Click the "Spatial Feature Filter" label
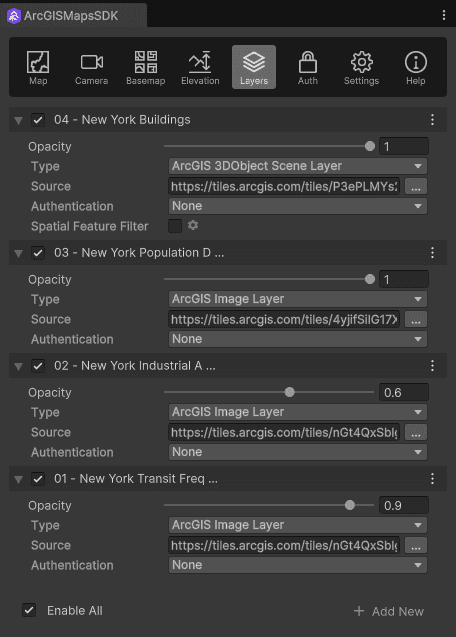Viewport: 456px width, 637px height. click(x=90, y=226)
